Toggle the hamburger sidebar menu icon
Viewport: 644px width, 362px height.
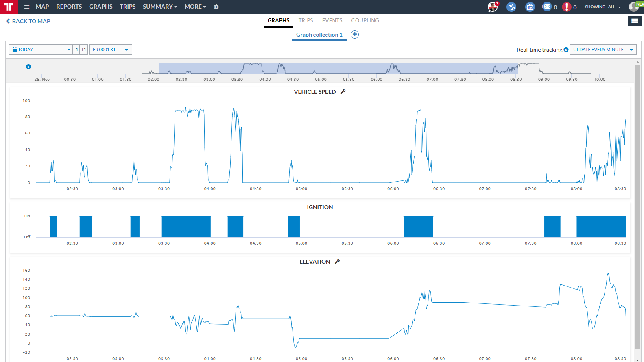(x=27, y=7)
